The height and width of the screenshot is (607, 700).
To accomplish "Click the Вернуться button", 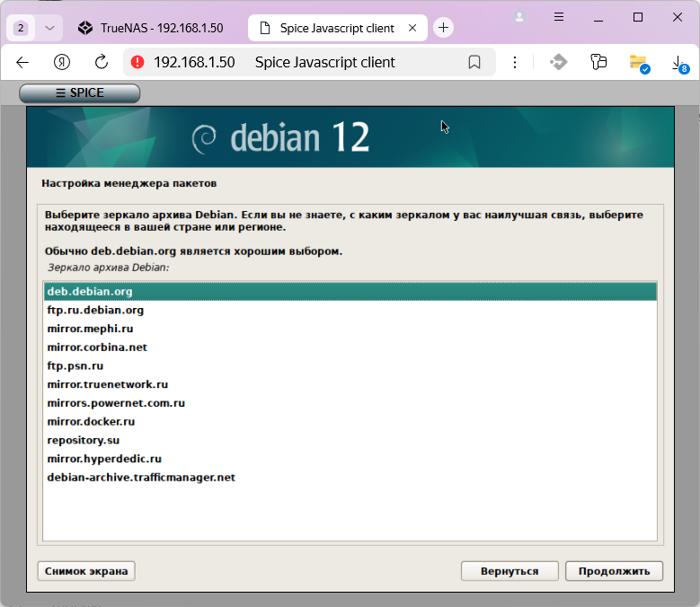I will (x=509, y=571).
